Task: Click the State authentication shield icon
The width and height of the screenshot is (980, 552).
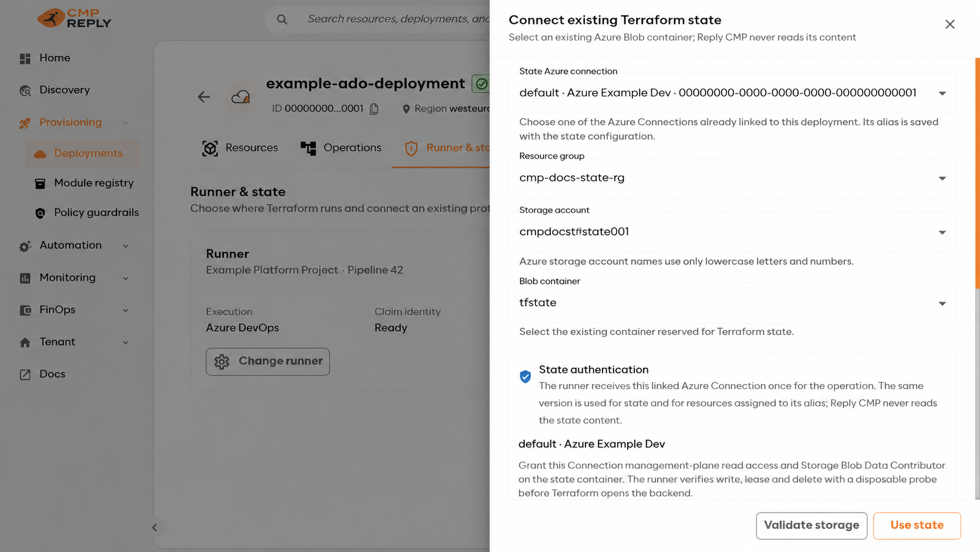Action: (525, 377)
